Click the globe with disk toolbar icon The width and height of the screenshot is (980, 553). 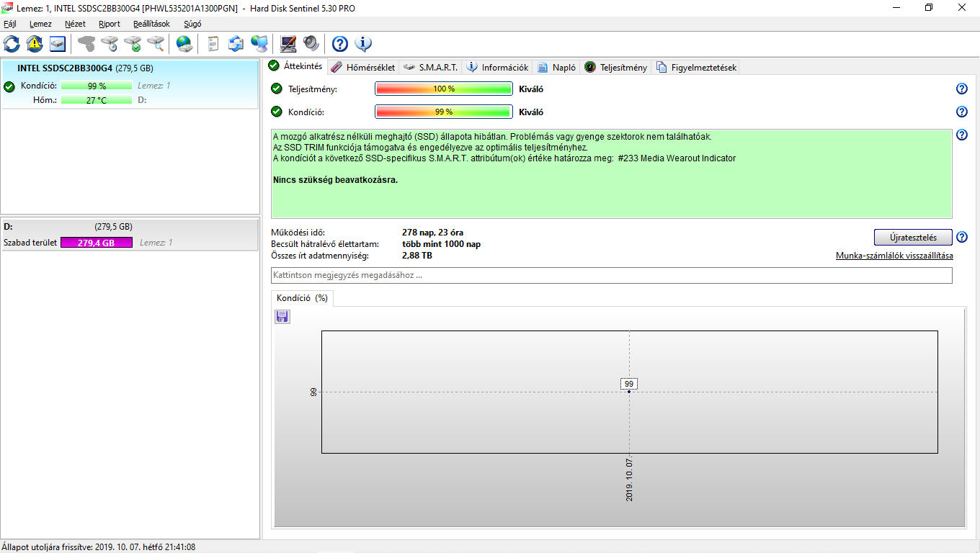click(x=185, y=44)
